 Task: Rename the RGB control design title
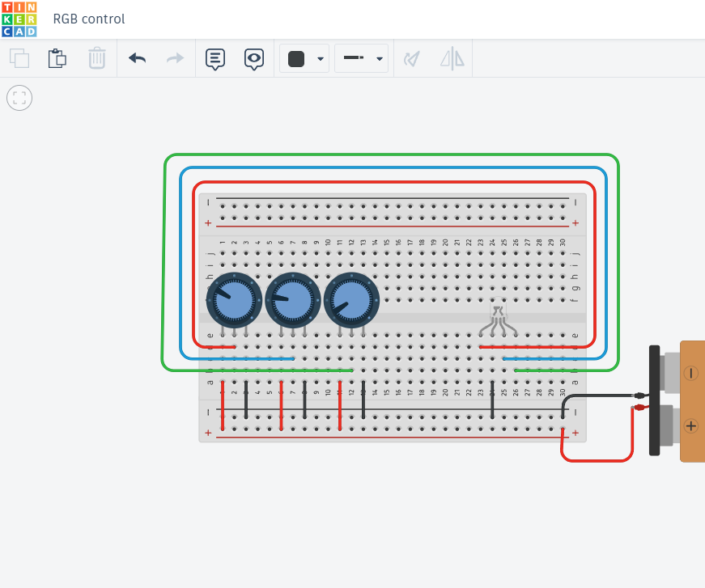click(x=89, y=19)
